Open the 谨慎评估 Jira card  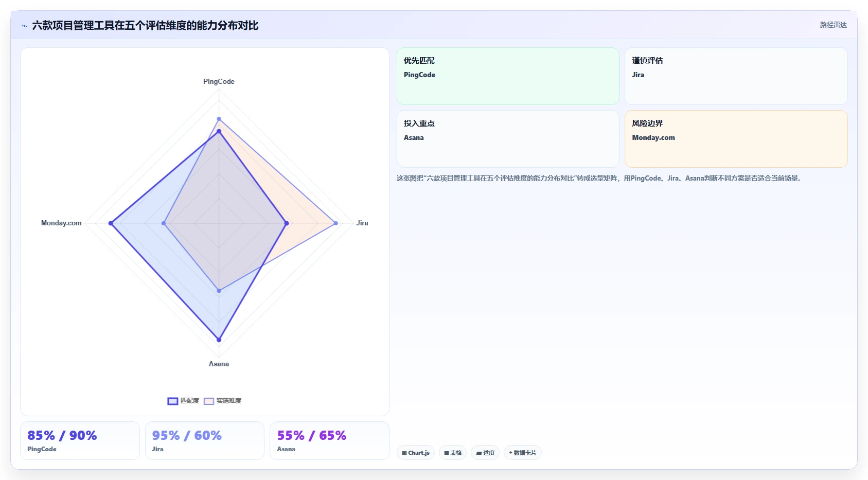click(x=736, y=76)
